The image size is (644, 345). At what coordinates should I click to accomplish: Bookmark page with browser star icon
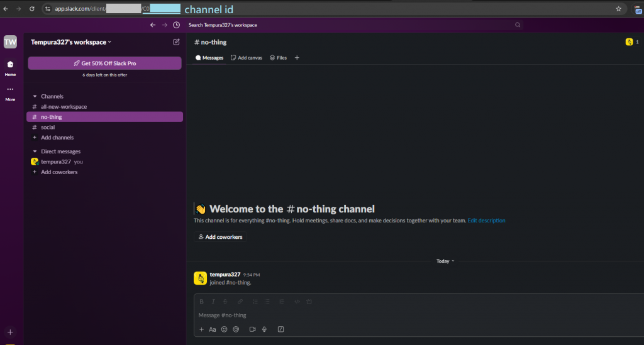tap(619, 9)
